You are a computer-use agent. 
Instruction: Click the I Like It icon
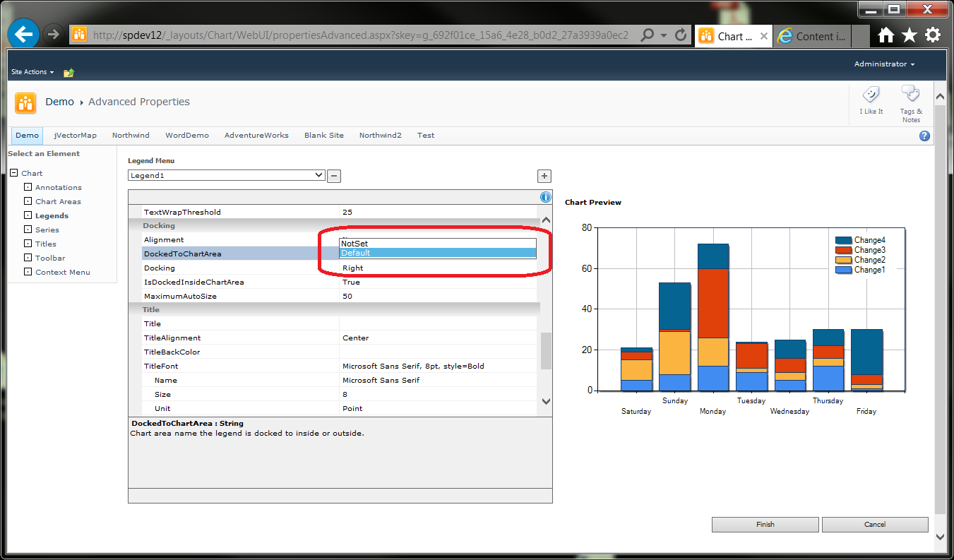[x=871, y=96]
